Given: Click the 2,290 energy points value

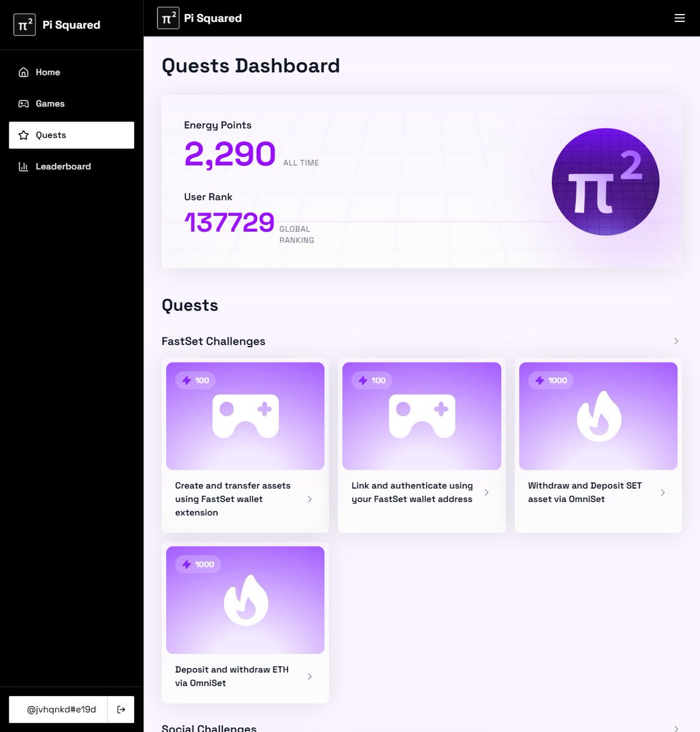Looking at the screenshot, I should pos(230,154).
